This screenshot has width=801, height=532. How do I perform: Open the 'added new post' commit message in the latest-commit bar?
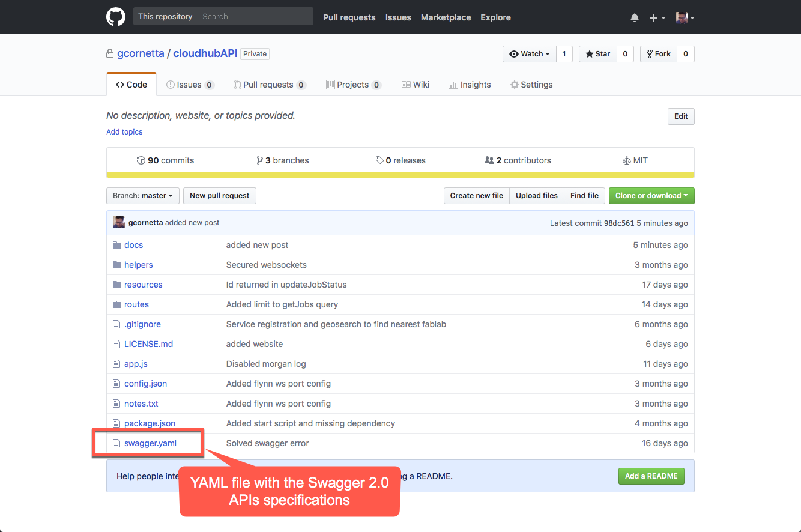(x=192, y=223)
